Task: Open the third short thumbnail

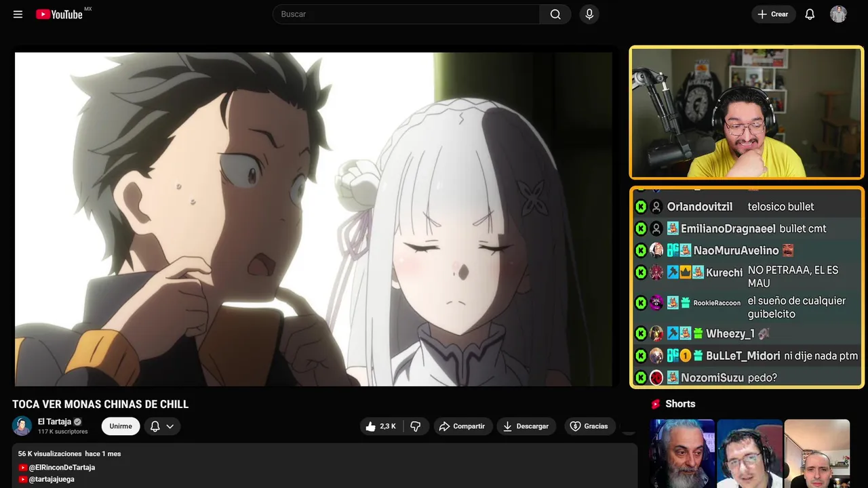Action: [816, 453]
